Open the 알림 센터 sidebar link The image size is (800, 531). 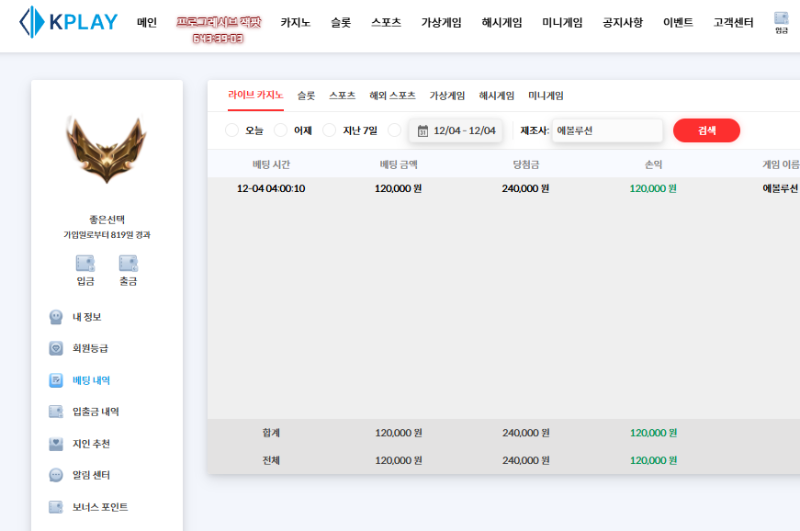click(x=91, y=475)
